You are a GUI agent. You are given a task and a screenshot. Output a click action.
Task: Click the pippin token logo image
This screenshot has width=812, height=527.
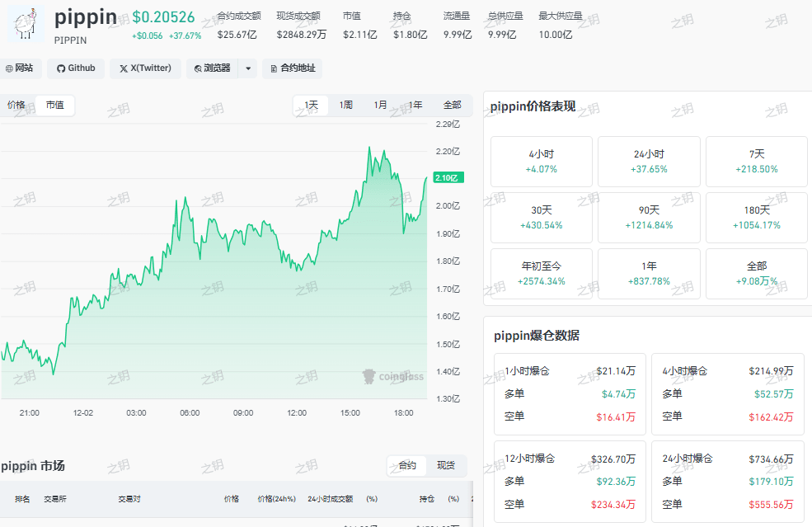coord(26,24)
